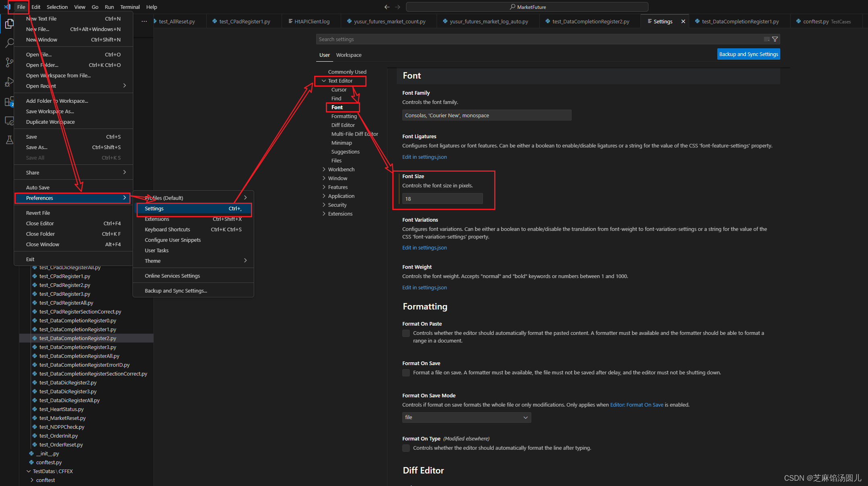
Task: Enable the Format On Paste checkbox
Action: tap(406, 333)
